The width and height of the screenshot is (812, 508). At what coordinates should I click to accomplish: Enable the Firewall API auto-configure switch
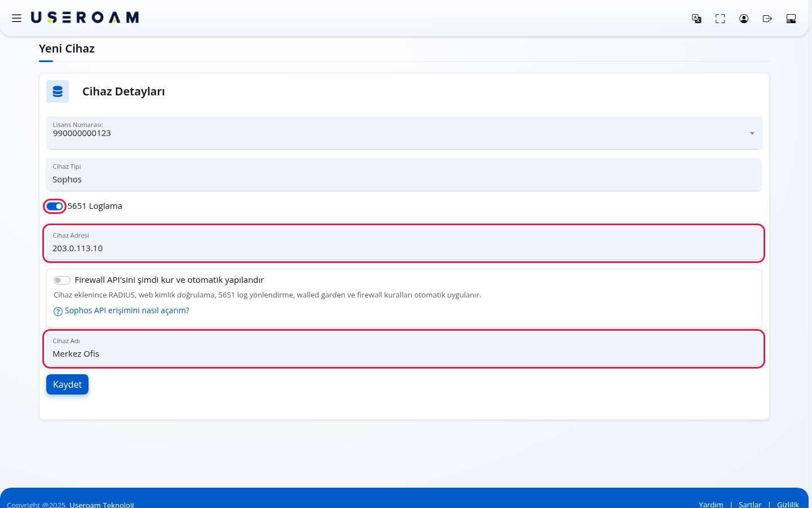tap(62, 281)
